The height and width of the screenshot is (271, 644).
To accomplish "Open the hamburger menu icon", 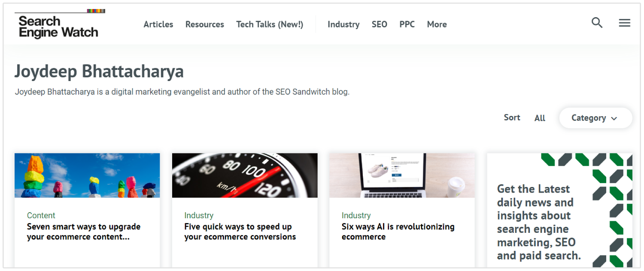I will point(624,23).
